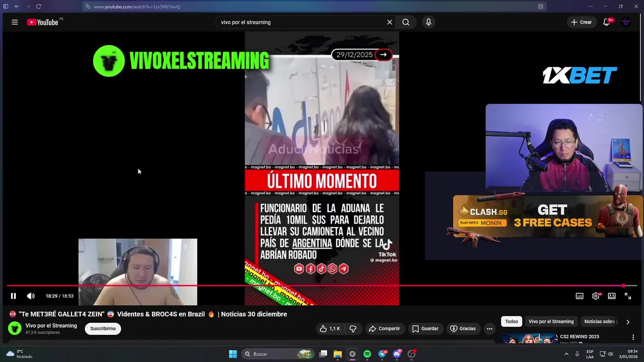Click the tray microphone icon
This screenshot has height=362, width=644.
[x=577, y=354]
